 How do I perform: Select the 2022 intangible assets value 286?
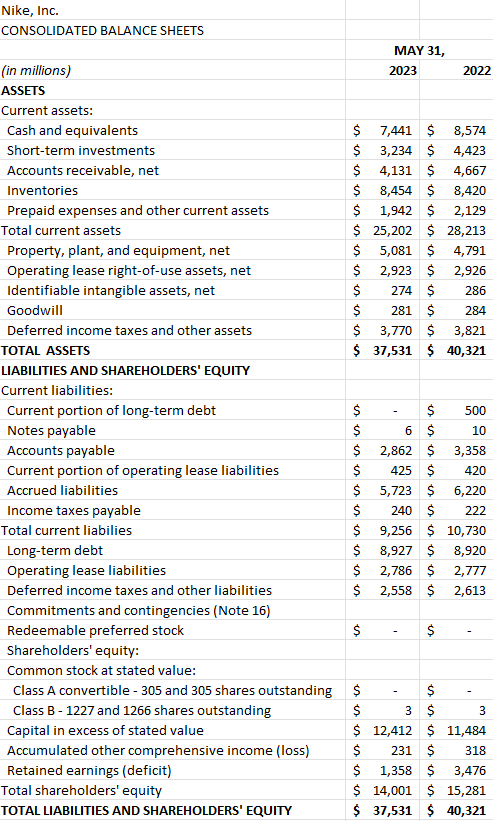coord(475,290)
